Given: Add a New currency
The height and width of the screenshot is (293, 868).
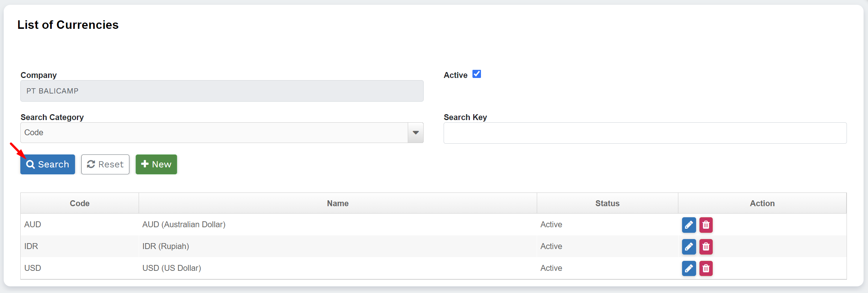Looking at the screenshot, I should (x=156, y=164).
